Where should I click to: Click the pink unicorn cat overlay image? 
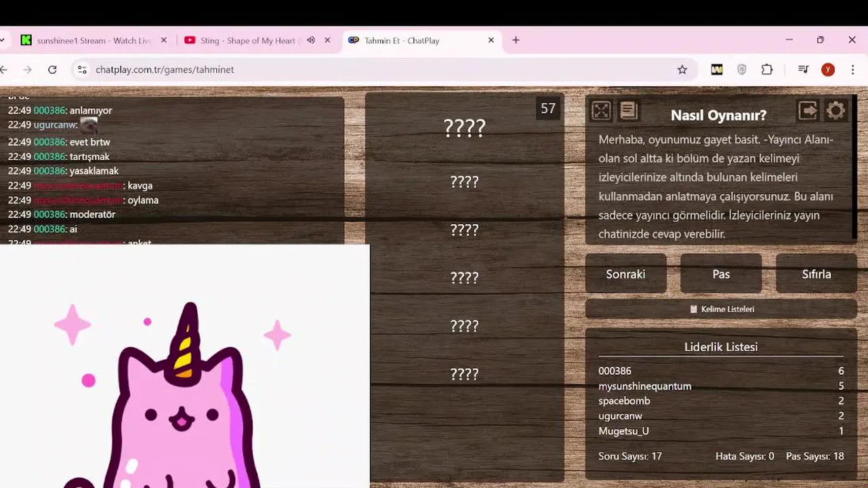184,366
